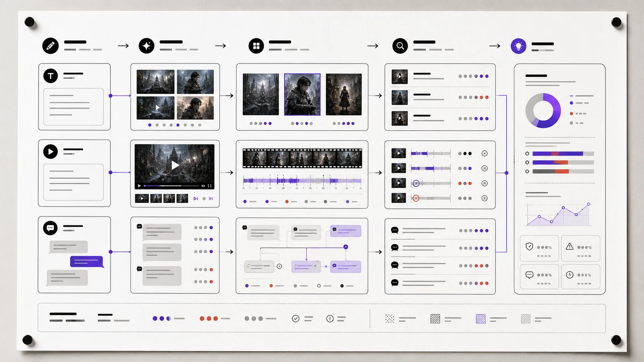Toggle the checkmark circle in legend

click(x=295, y=319)
